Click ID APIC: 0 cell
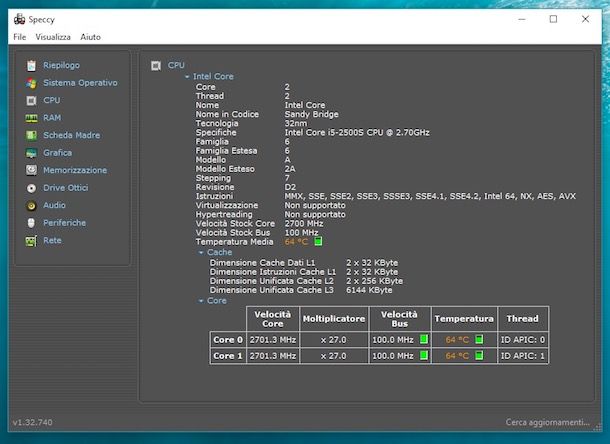Viewport: 610px width, 444px height. (x=523, y=340)
